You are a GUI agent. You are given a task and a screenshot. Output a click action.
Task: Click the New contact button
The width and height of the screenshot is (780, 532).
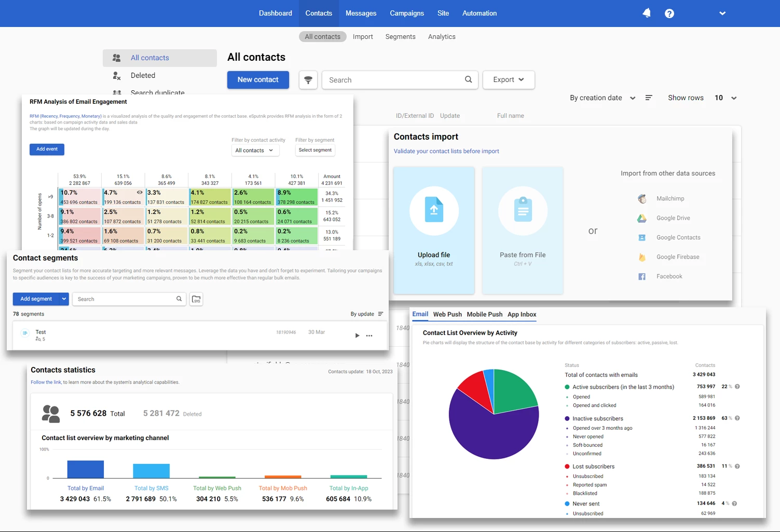[258, 80]
